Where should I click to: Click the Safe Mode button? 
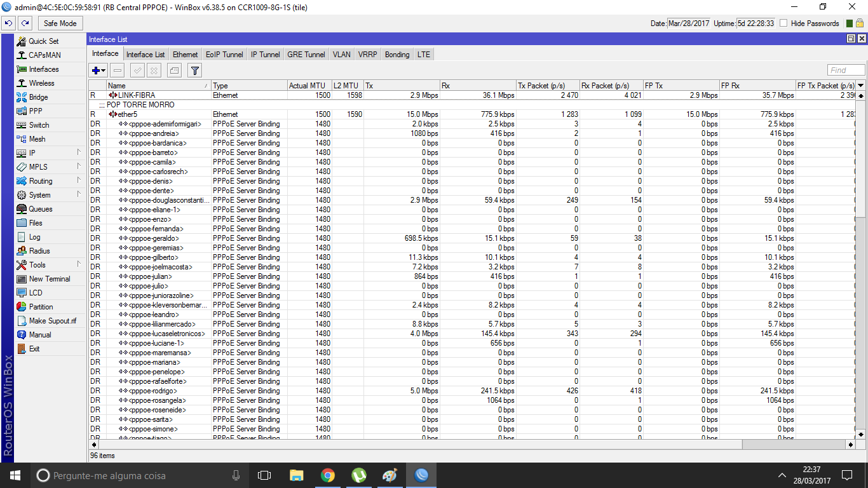[60, 24]
